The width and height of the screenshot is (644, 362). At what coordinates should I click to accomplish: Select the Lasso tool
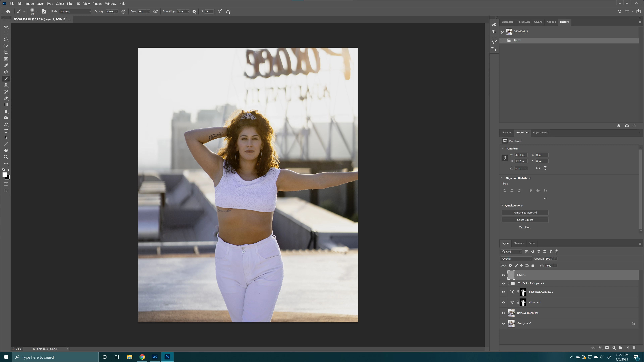point(6,40)
